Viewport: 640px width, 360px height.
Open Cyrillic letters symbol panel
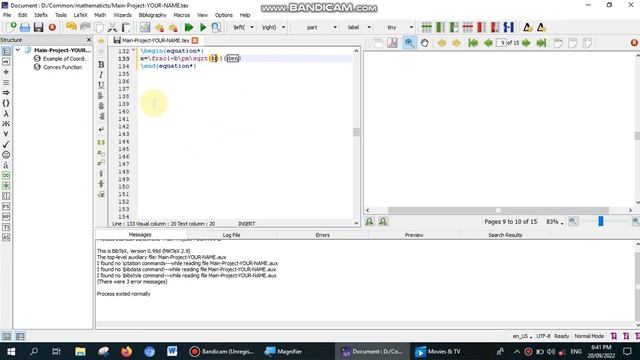pos(6,124)
